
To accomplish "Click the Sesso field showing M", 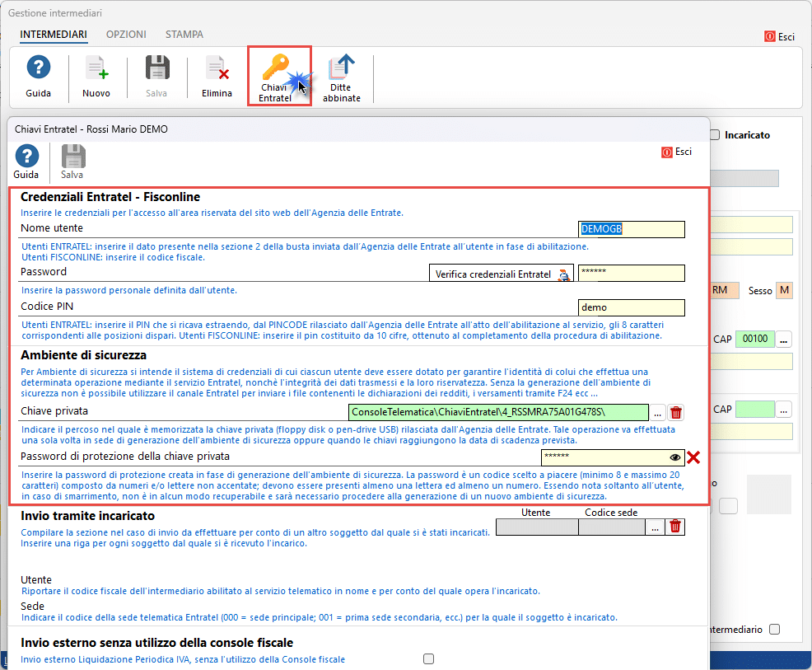I will (785, 290).
